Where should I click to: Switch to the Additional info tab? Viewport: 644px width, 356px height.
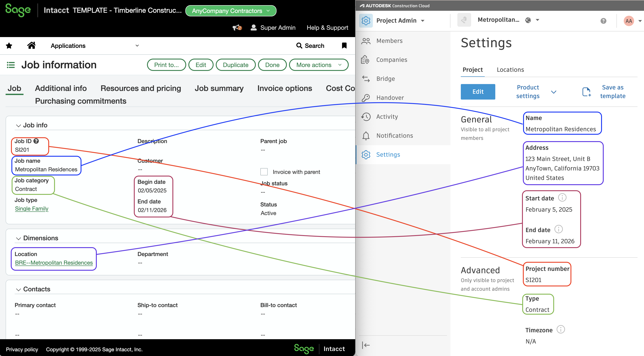(61, 88)
